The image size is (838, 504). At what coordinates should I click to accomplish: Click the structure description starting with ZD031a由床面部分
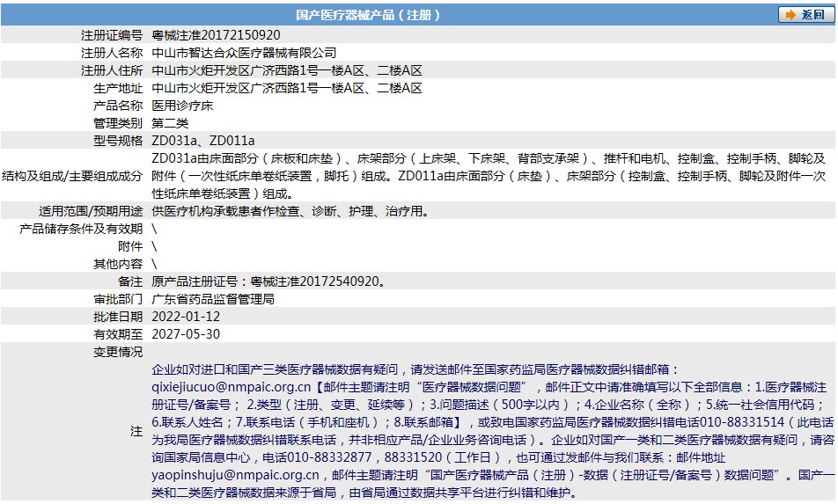489,176
